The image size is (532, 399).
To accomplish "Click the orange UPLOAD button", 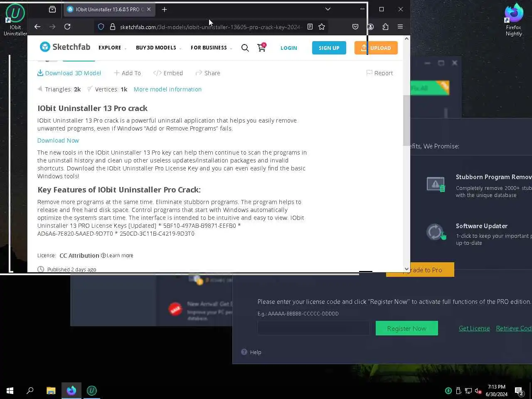I will [376, 48].
